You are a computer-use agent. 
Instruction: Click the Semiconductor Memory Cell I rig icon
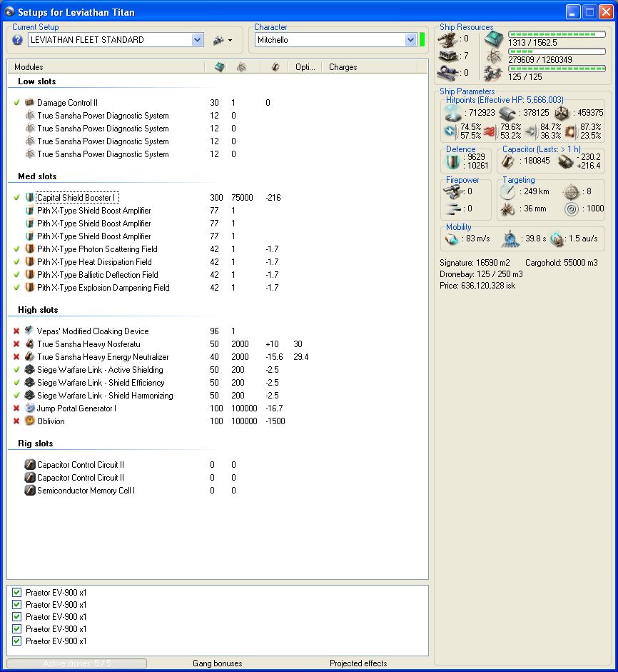30,491
